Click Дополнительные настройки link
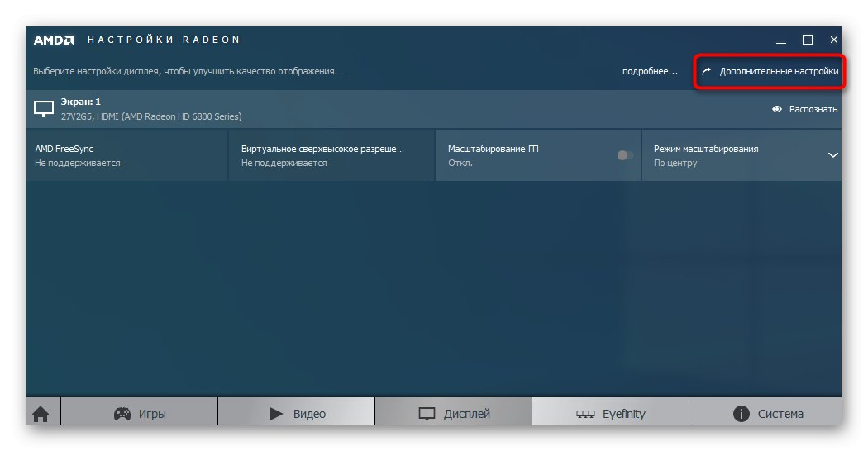This screenshot has height=451, width=868. (770, 71)
